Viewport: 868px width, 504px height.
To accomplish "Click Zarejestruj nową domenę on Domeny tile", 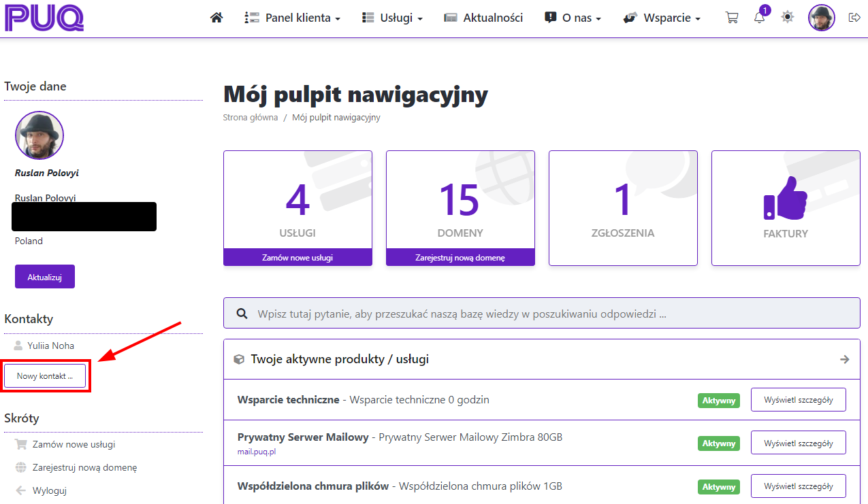I will [x=460, y=258].
